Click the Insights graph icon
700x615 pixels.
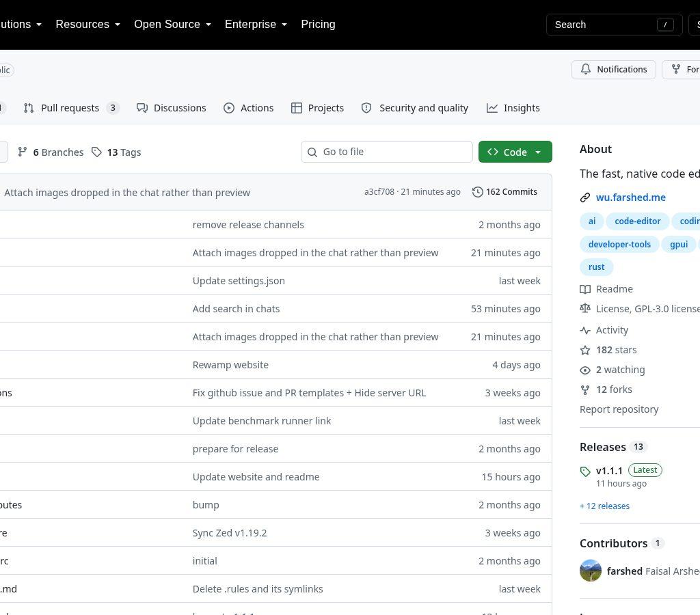coord(492,108)
